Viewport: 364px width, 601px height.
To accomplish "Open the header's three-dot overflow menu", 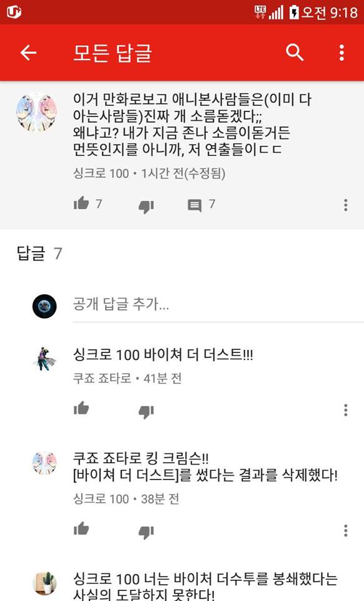I will point(342,53).
